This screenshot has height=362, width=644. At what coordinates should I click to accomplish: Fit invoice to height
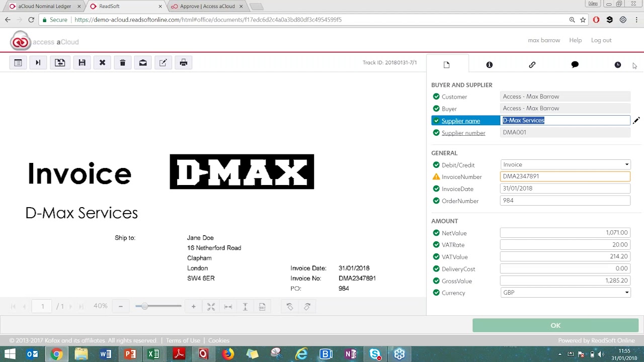(x=245, y=306)
